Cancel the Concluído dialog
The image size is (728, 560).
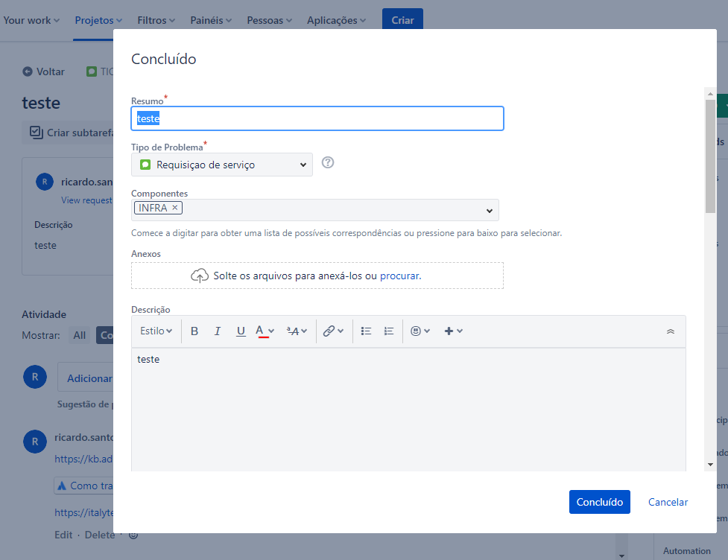668,502
